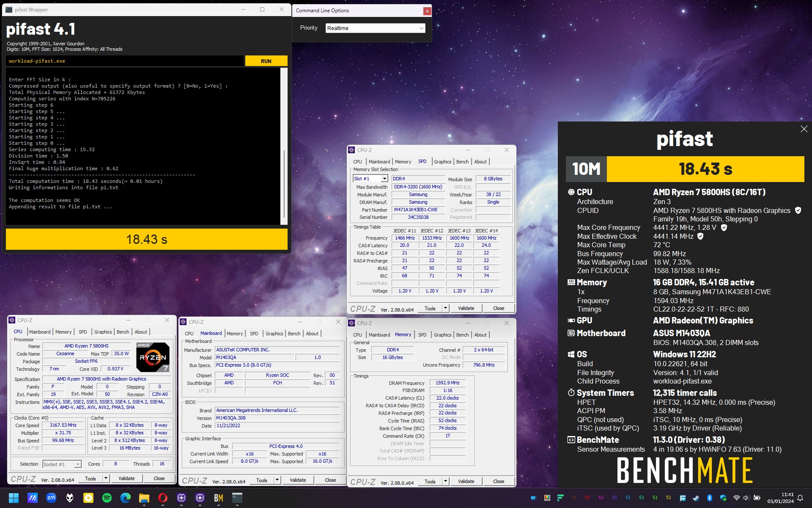Open the Wi-Fi network tray icon
This screenshot has height=508, width=812.
click(736, 498)
